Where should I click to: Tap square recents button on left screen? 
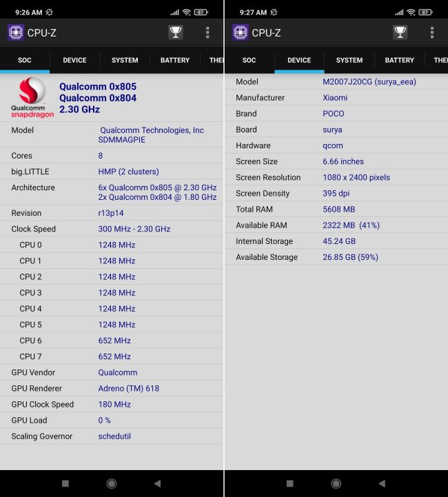[65, 483]
